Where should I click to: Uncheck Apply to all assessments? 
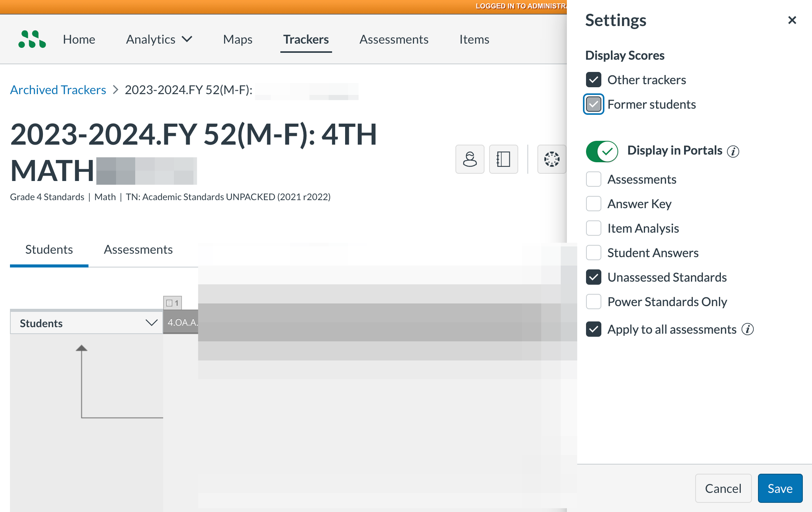594,329
